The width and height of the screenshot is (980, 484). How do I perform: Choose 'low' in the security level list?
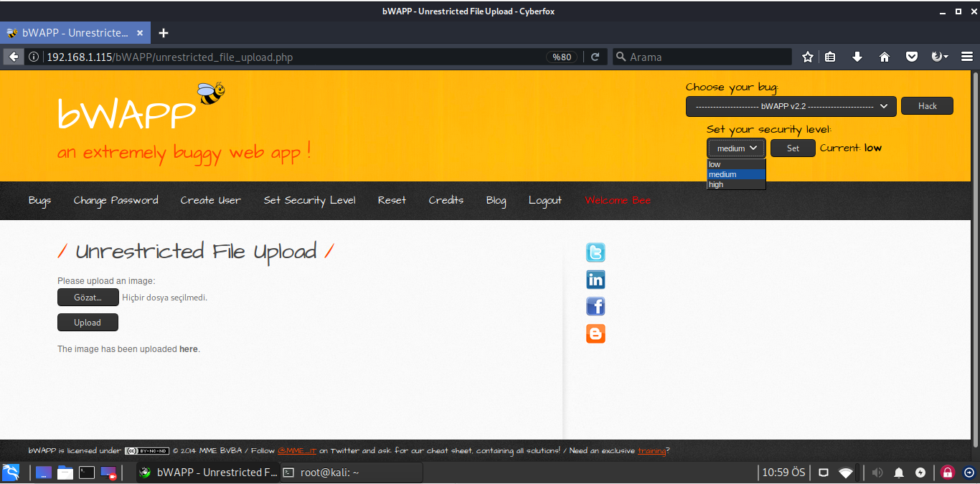click(x=736, y=164)
